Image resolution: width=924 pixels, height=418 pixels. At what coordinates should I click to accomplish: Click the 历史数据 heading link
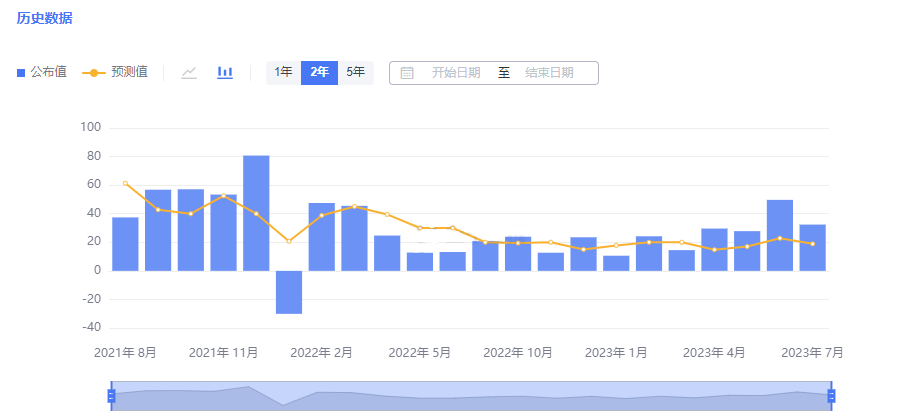44,19
